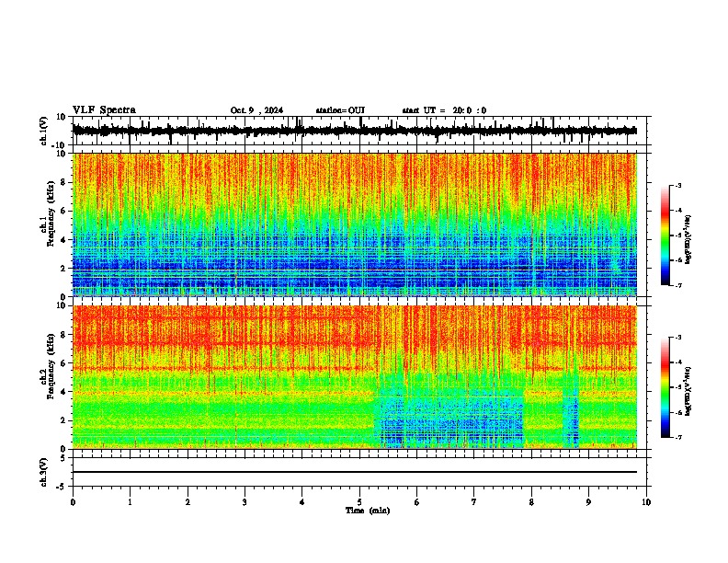Click time axis tick label "5"
The height and width of the screenshot is (563, 728).
coord(359,502)
